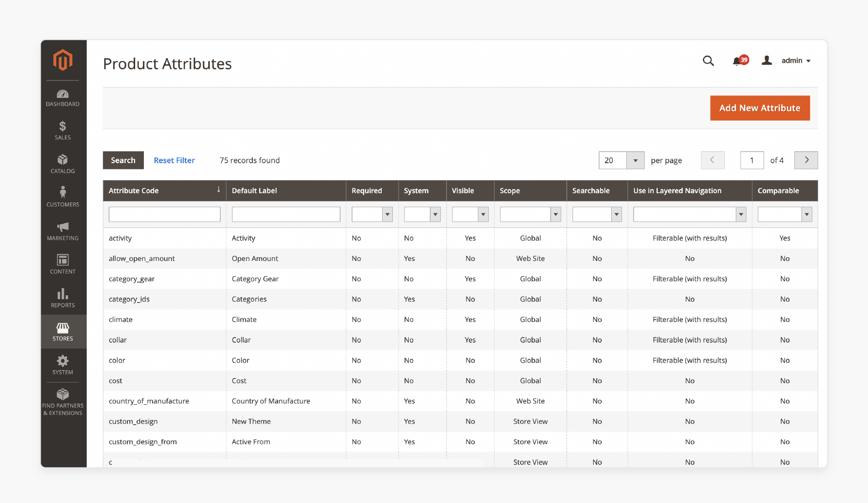Open Find Partners & Extensions icon
Image resolution: width=868 pixels, height=503 pixels.
click(x=63, y=402)
